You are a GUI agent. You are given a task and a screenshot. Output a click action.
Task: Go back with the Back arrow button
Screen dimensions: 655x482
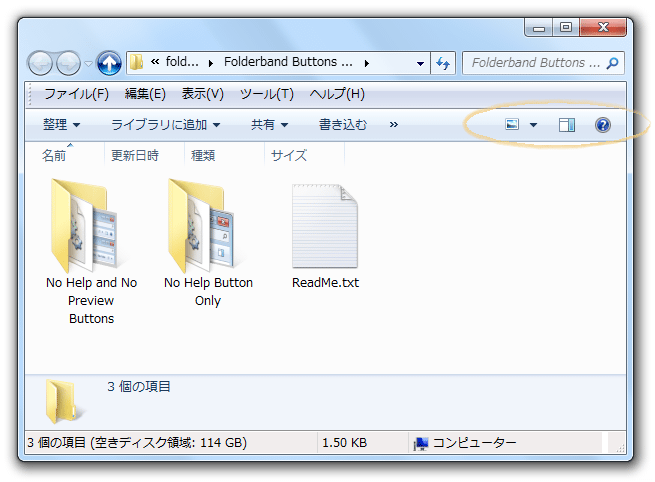[x=40, y=63]
